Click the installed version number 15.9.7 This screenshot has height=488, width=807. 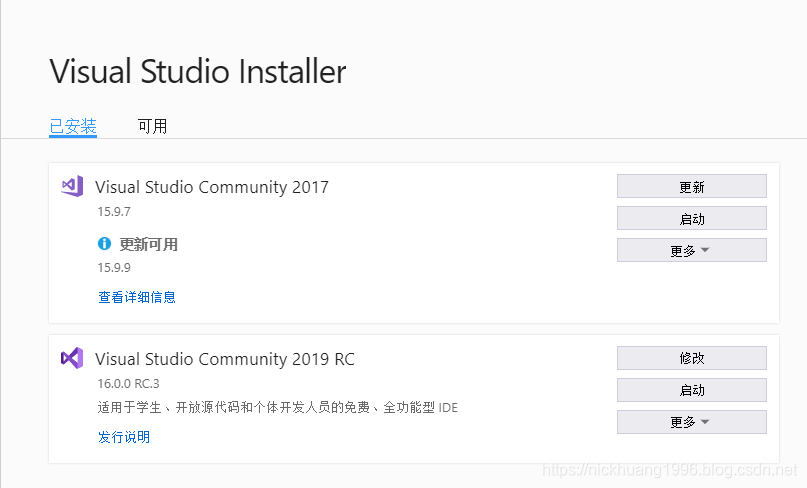tap(114, 212)
